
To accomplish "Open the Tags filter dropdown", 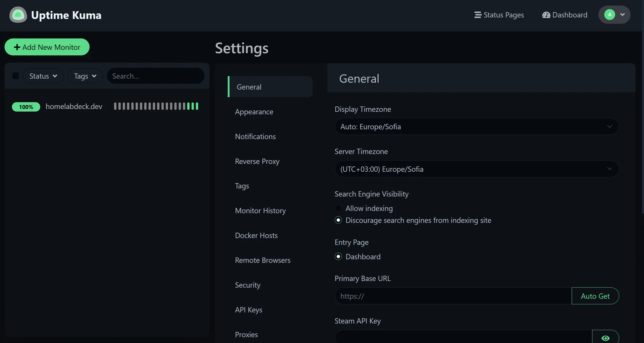I will [85, 76].
